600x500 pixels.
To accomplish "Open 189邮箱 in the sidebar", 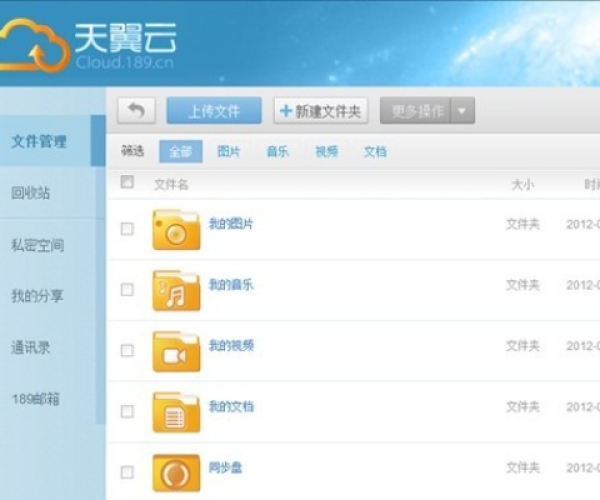I will tap(36, 399).
